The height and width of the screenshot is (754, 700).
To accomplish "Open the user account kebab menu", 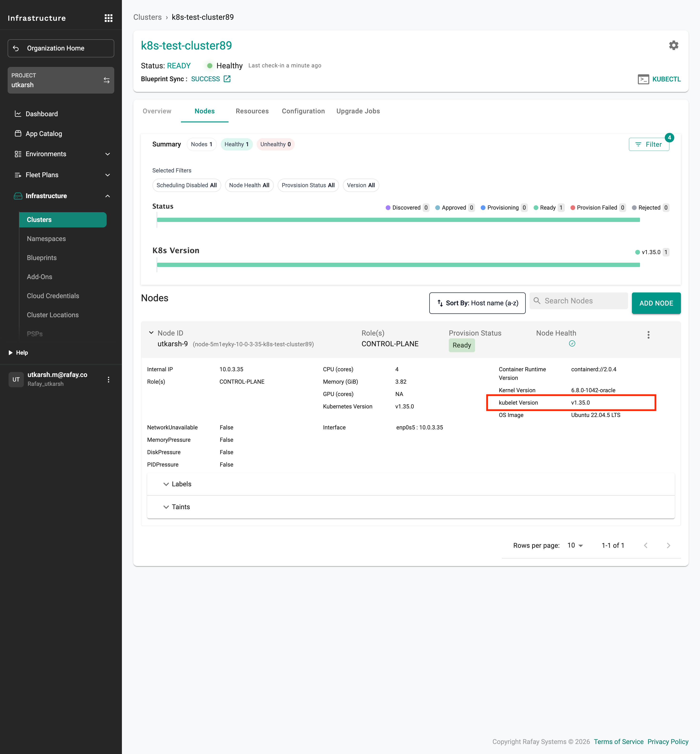I will point(108,379).
